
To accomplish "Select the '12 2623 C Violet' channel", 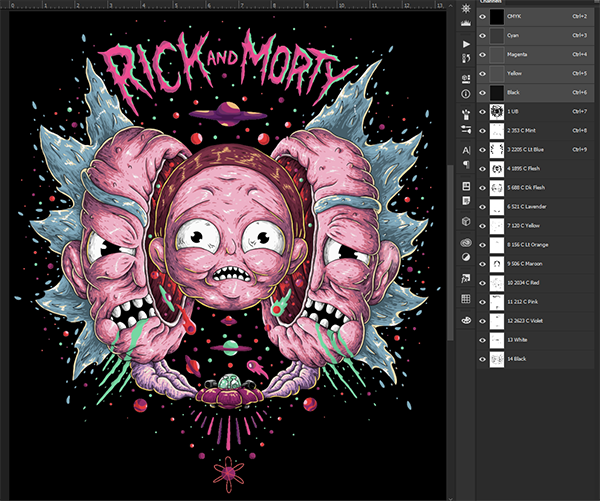I will 535,321.
